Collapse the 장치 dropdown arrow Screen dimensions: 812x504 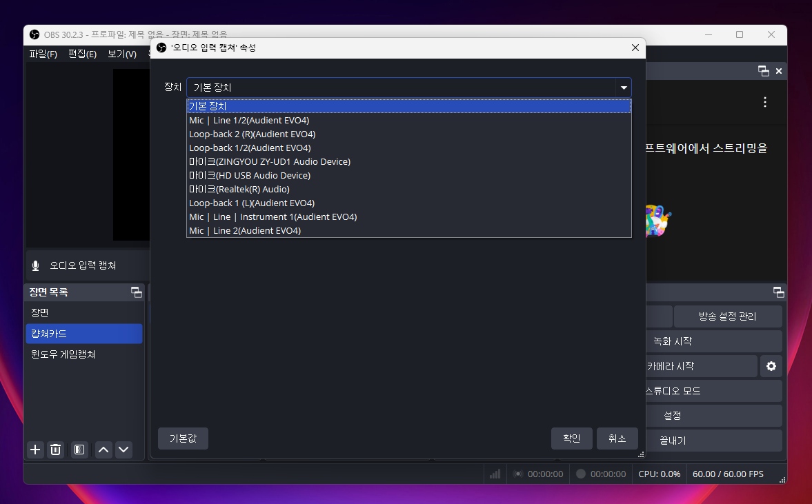point(624,88)
